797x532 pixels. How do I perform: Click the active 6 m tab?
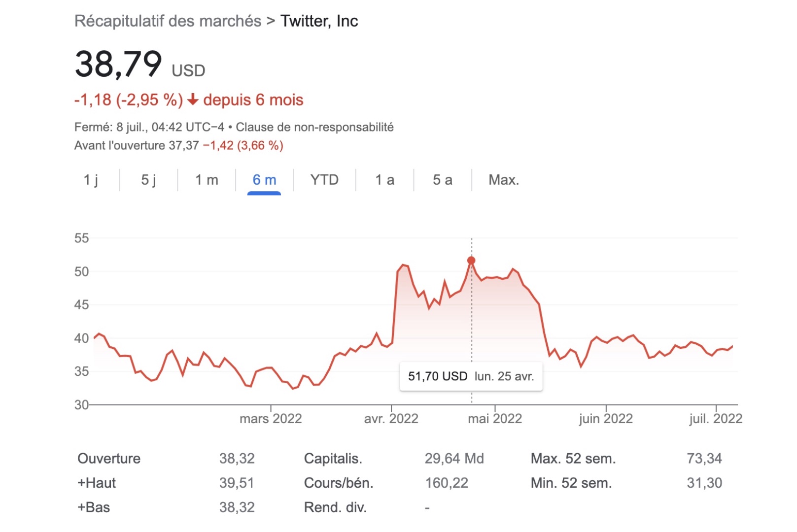[264, 180]
